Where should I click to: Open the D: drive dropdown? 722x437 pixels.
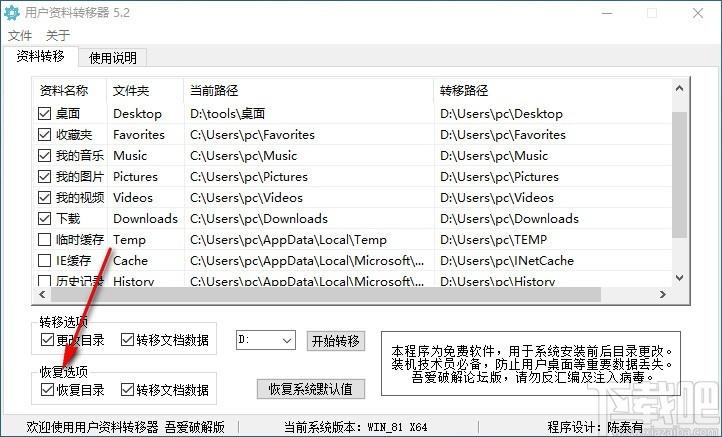(x=266, y=340)
